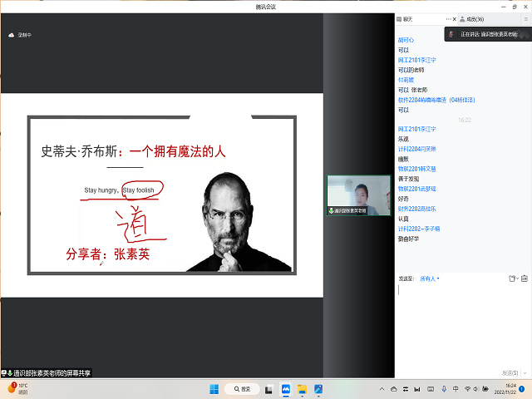Click the shared slide with Steve Jobs
532x399 pixels.
click(162, 195)
